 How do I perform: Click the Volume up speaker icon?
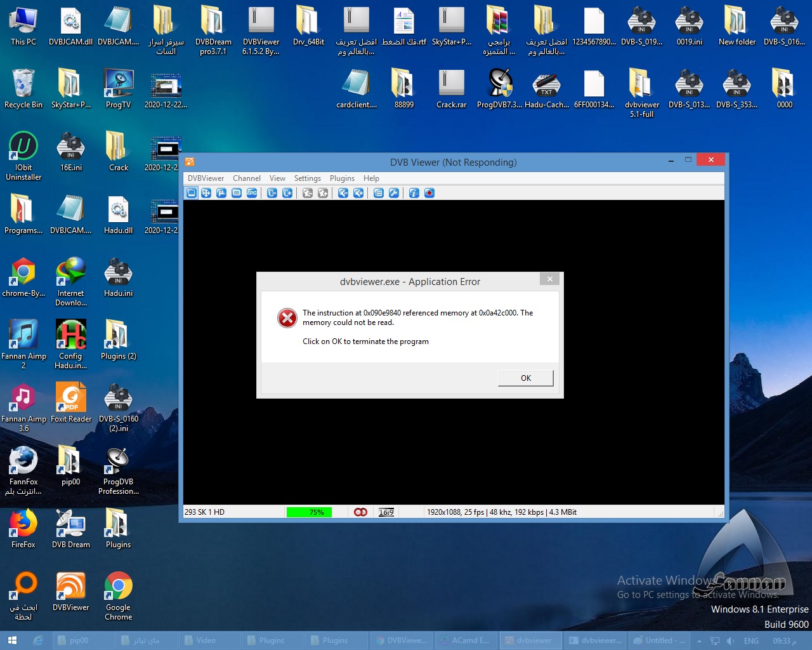(358, 193)
